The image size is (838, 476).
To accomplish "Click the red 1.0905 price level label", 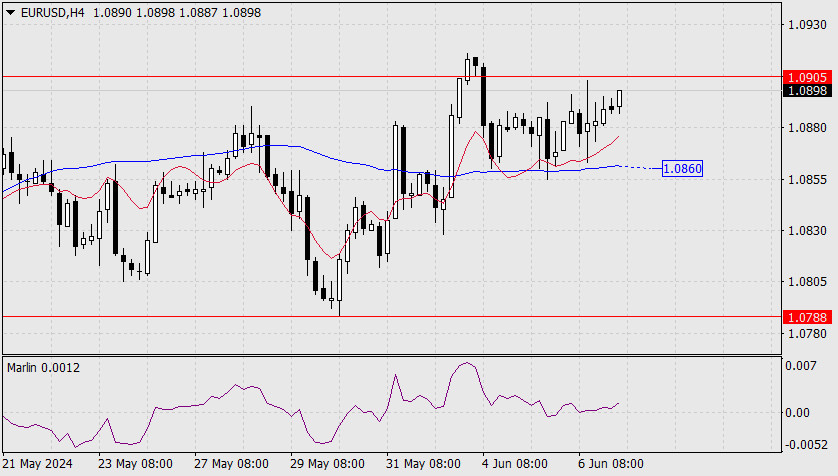I will coord(807,77).
